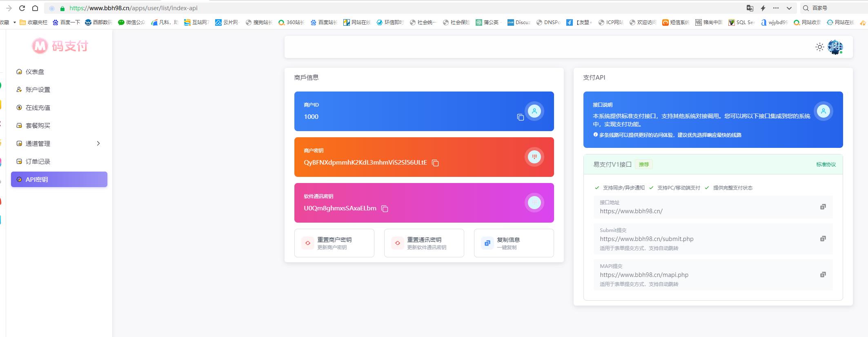Image resolution: width=868 pixels, height=337 pixels.
Task: Toggle light/dark theme sun icon
Action: 819,47
